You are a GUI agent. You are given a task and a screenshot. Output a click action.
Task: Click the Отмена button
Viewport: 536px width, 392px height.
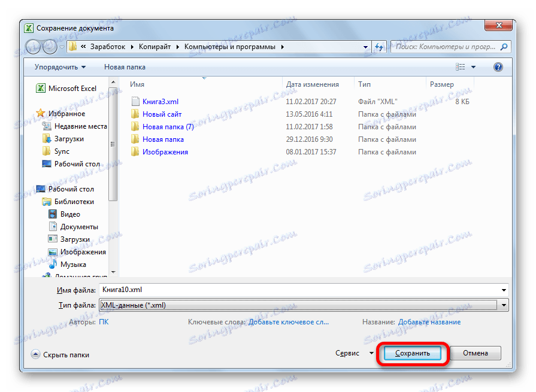click(x=475, y=353)
